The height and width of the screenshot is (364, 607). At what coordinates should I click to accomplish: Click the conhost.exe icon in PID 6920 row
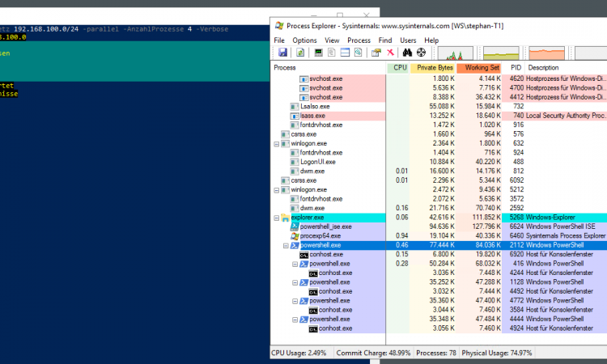303,255
